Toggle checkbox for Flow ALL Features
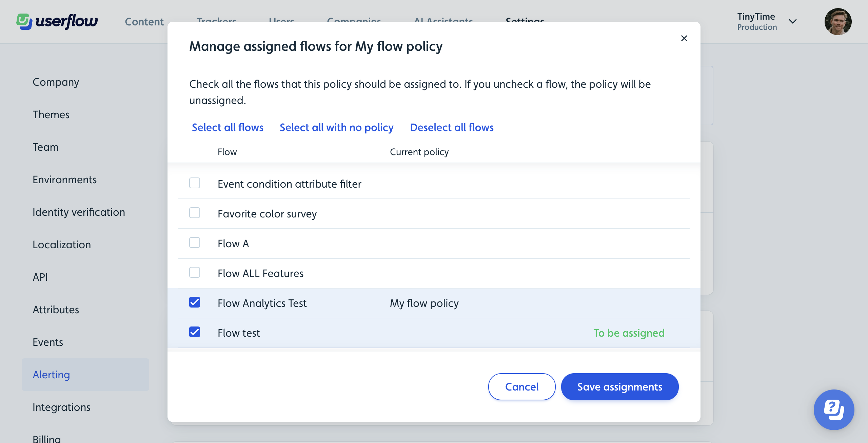 [195, 273]
